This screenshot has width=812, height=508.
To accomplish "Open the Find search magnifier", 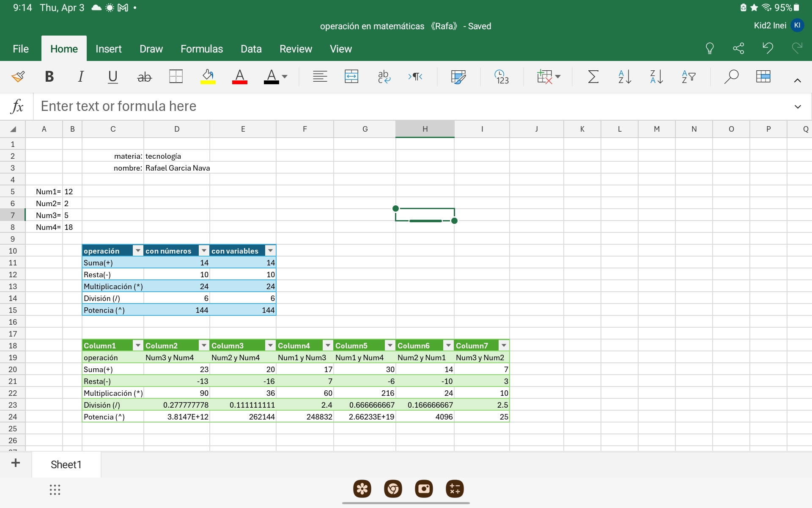I will [731, 77].
